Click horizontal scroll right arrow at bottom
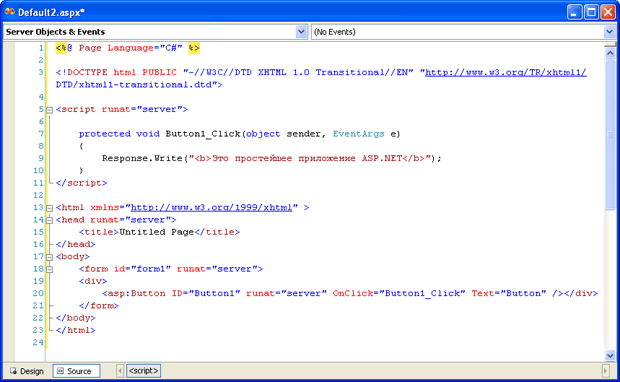620x382 pixels. (606, 371)
